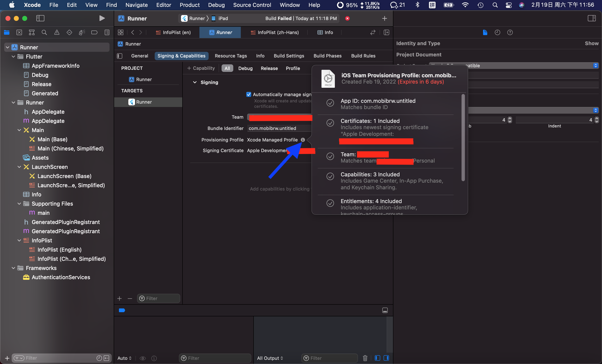Image resolution: width=602 pixels, height=364 pixels.
Task: Click the build failed error indicator
Action: pos(347,18)
